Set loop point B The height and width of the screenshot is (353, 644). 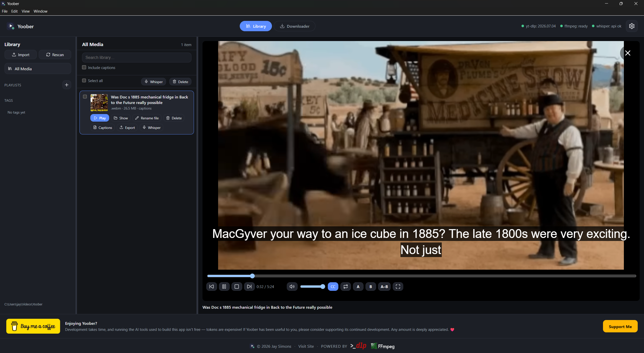pos(371,287)
